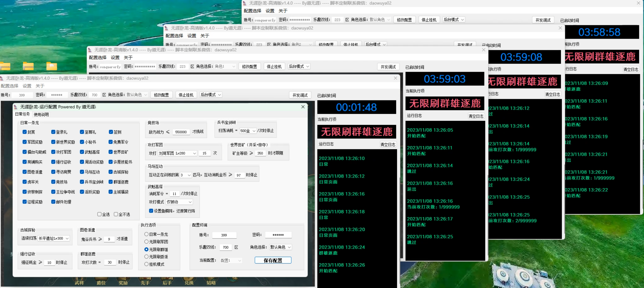Click the 攻打次数 30 input field
The height and width of the screenshot is (288, 644).
[110, 262]
